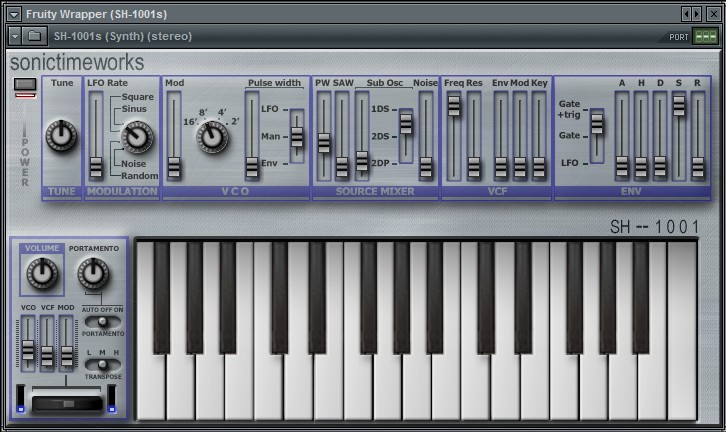Image resolution: width=726 pixels, height=432 pixels.
Task: Click the Portamento knob
Action: 93,270
